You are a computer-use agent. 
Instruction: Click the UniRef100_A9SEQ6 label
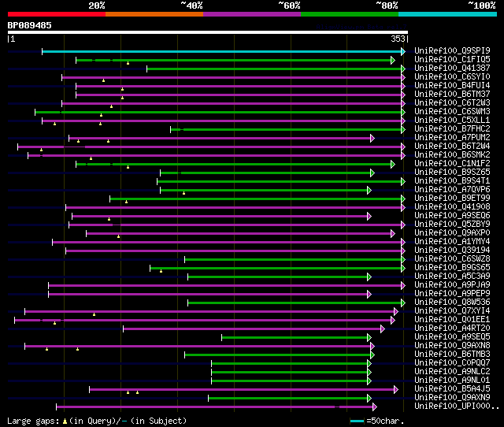coord(452,216)
